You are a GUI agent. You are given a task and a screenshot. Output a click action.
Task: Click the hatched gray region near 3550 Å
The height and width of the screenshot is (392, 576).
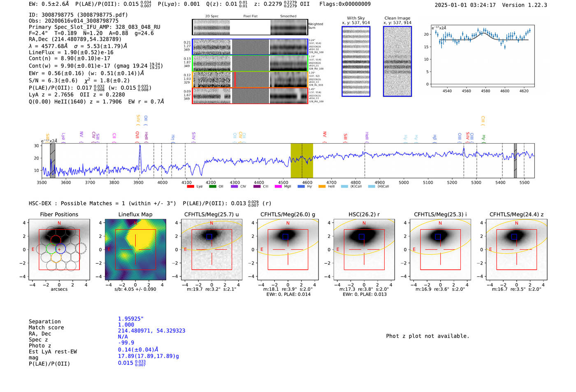pos(53,160)
